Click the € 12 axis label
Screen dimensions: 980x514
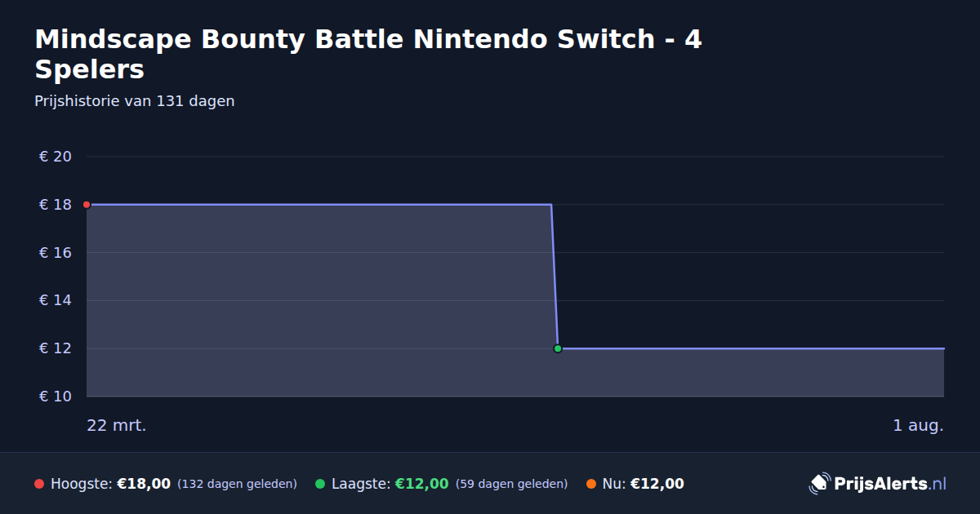point(56,348)
